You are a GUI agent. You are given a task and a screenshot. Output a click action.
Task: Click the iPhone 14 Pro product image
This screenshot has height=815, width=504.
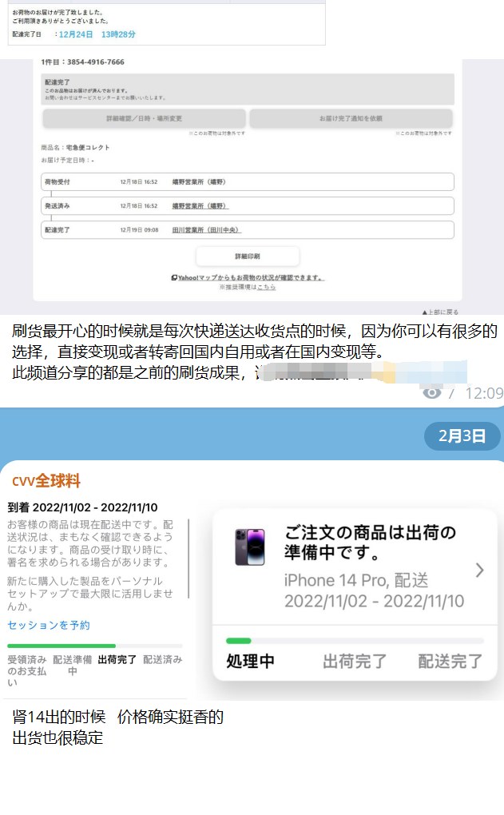250,547
